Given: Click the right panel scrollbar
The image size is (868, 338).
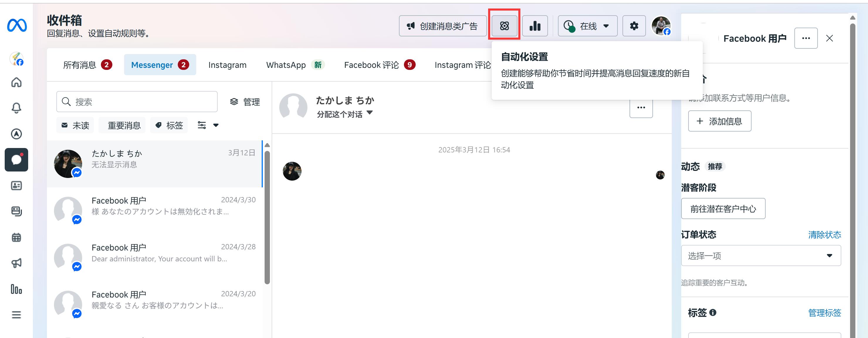Looking at the screenshot, I should coord(852,181).
